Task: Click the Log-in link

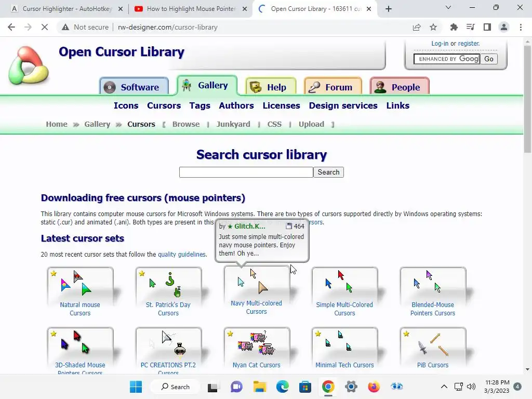Action: coord(440,44)
